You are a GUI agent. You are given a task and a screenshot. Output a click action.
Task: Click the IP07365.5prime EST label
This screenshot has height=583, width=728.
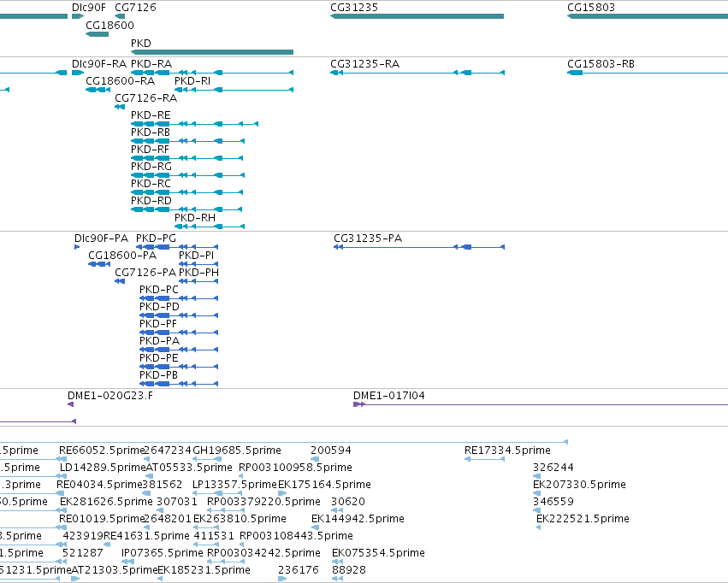163,553
